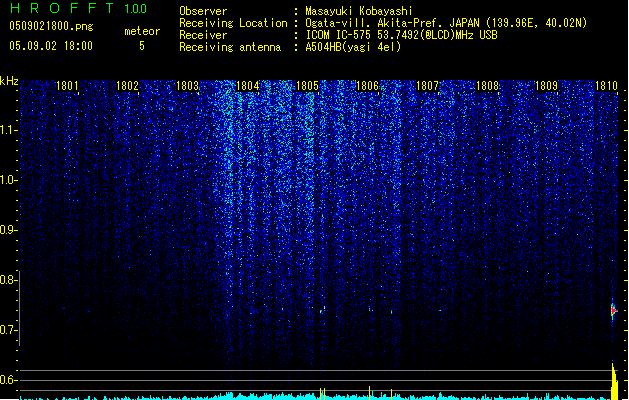Viewport: 629px width, 400px height.
Task: Select the file name 0509021800.png
Action: [x=51, y=26]
